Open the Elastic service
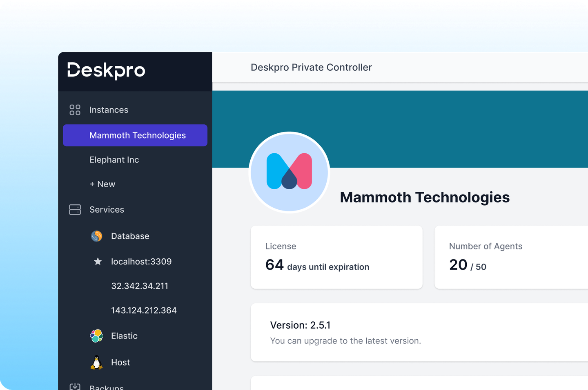This screenshot has width=588, height=390. (x=124, y=336)
